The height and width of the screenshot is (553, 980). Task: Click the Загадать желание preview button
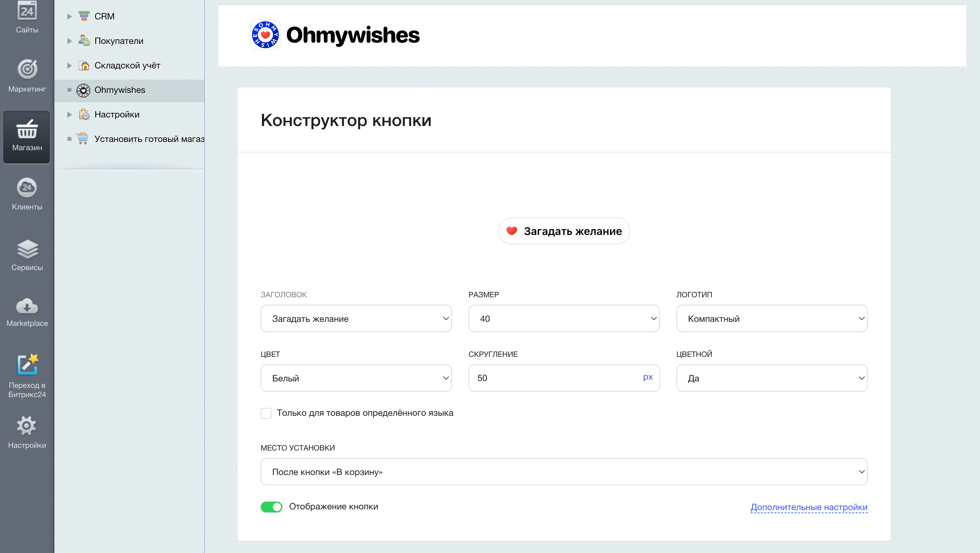(563, 231)
